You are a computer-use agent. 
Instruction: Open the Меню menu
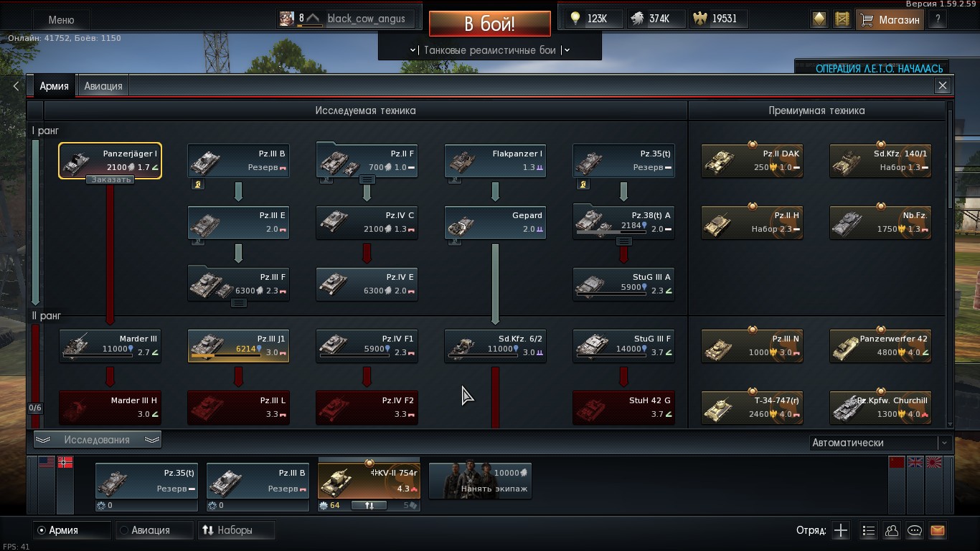pyautogui.click(x=61, y=20)
